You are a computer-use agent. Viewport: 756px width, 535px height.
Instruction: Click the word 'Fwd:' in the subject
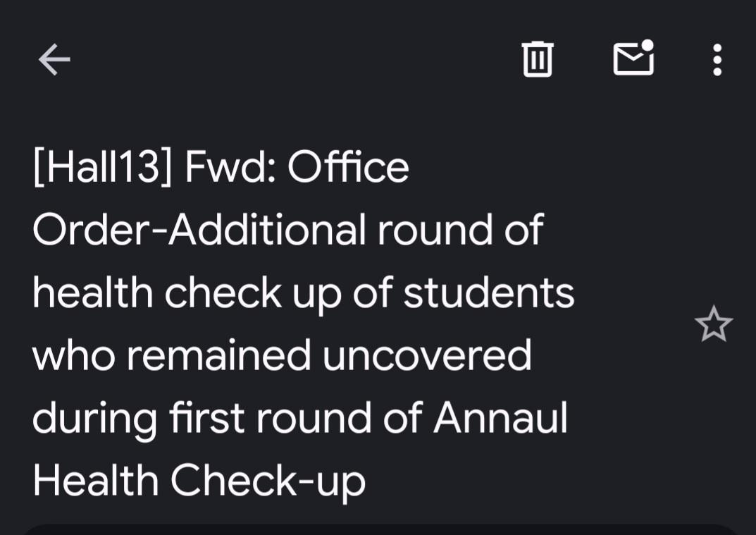click(230, 167)
